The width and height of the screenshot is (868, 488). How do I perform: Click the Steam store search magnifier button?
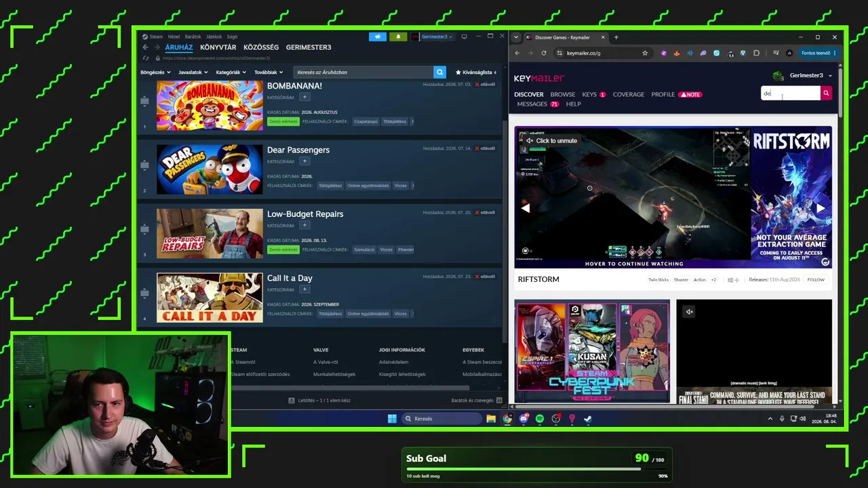[x=439, y=72]
